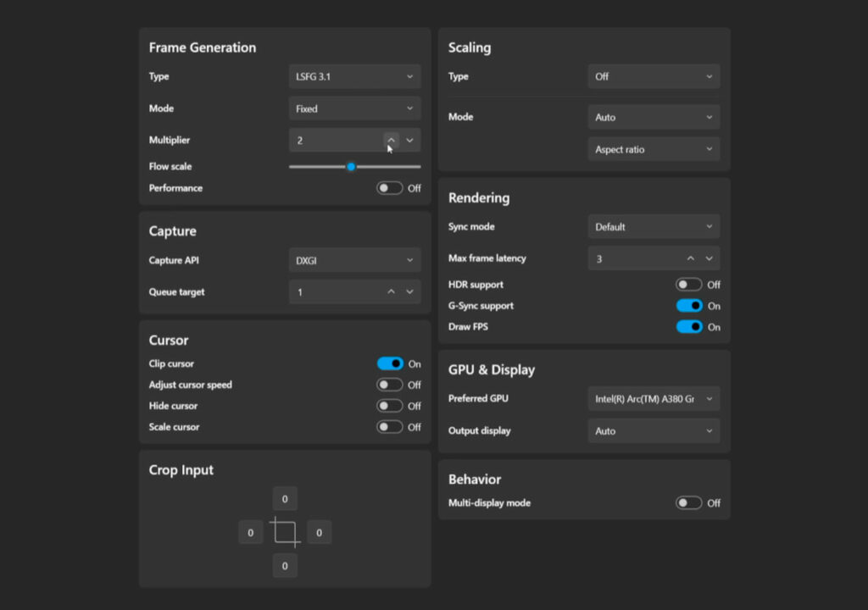Open the Aspect ratio dropdown
This screenshot has height=610, width=868.
(x=654, y=150)
